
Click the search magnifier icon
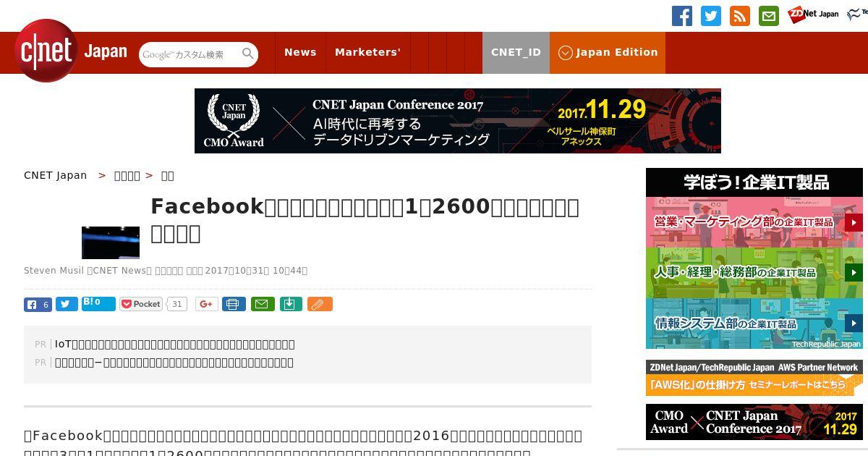pos(248,54)
